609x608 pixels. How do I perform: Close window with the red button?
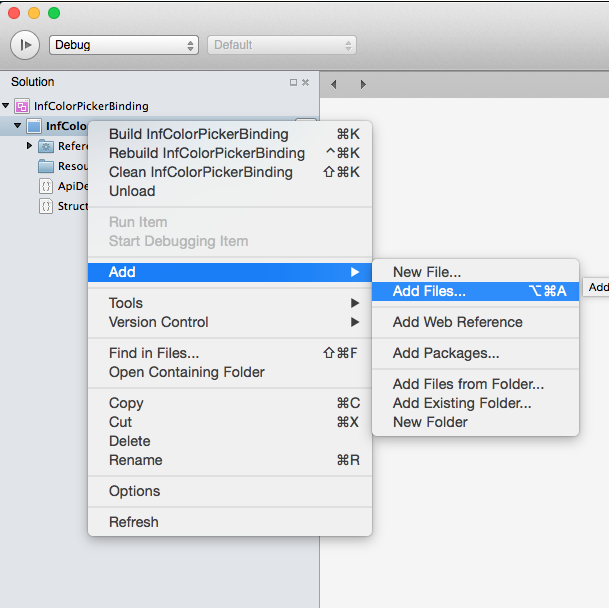click(14, 13)
